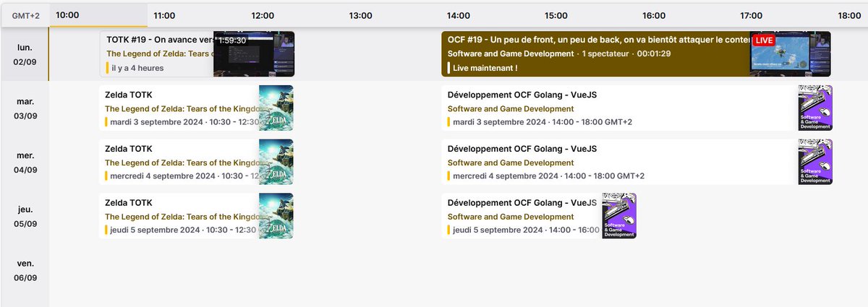The width and height of the screenshot is (868, 307).
Task: Open the LIVE stream thumbnail for OCF #19
Action: click(791, 54)
